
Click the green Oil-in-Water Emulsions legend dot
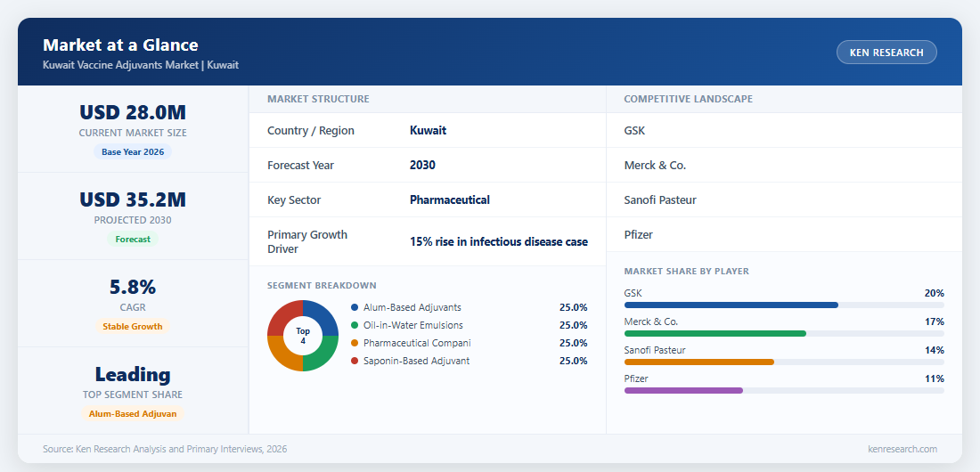point(355,325)
